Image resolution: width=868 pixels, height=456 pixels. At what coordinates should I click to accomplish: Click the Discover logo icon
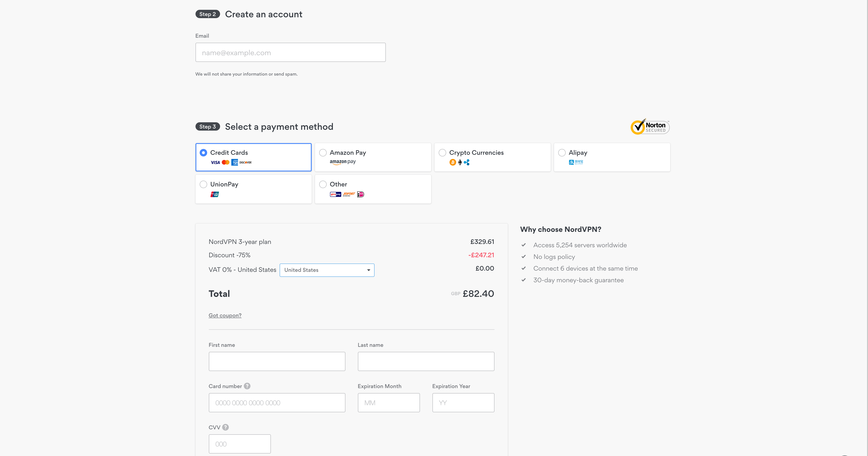click(x=245, y=162)
